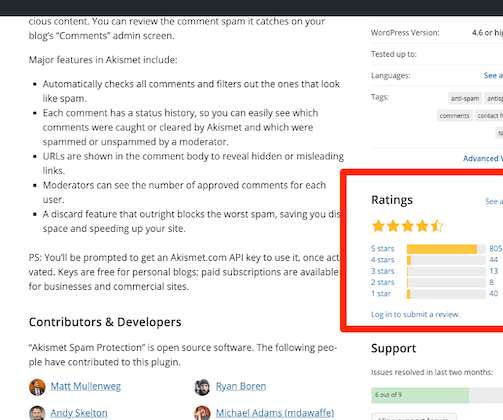Open Michael Adams (mdawaffe) profile link

pos(275,413)
